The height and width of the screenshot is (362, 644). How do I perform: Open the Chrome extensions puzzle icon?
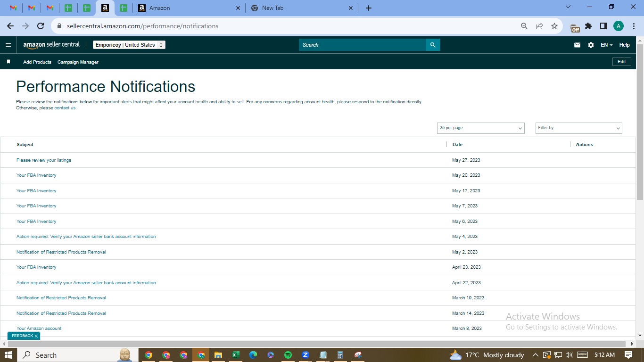click(588, 26)
